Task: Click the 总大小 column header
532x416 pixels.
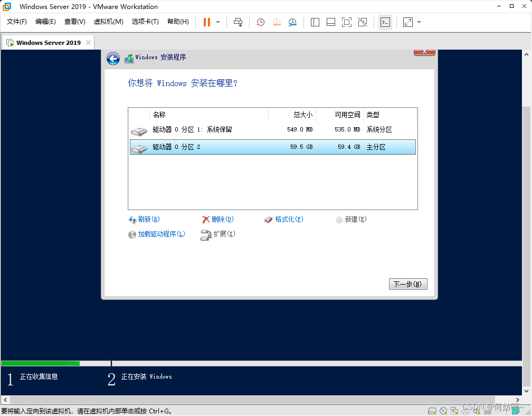Action: pos(292,115)
